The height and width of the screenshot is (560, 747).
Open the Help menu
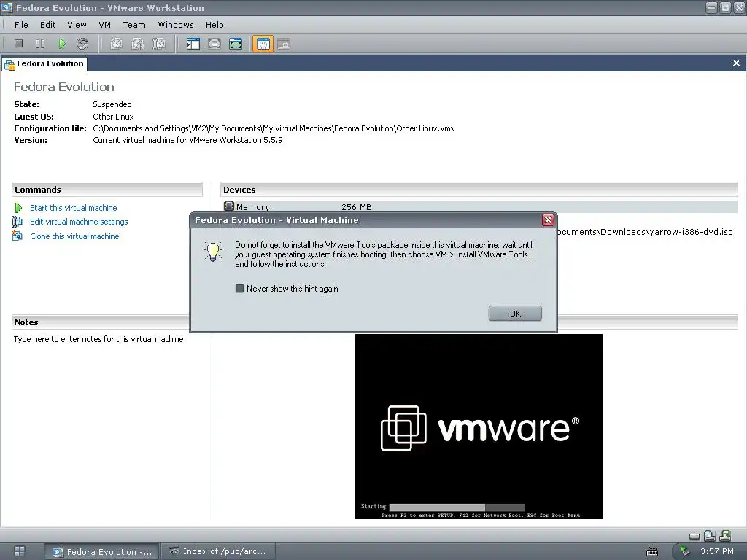tap(214, 25)
